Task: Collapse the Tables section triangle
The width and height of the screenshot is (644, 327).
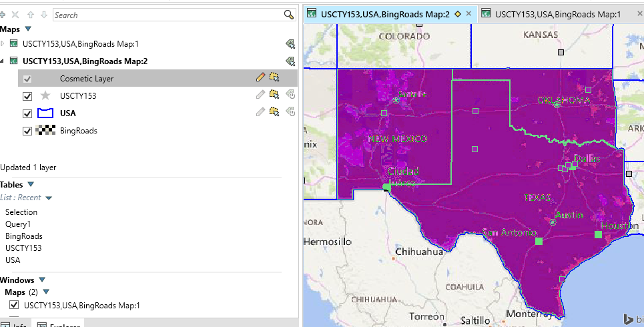Action: [x=31, y=184]
